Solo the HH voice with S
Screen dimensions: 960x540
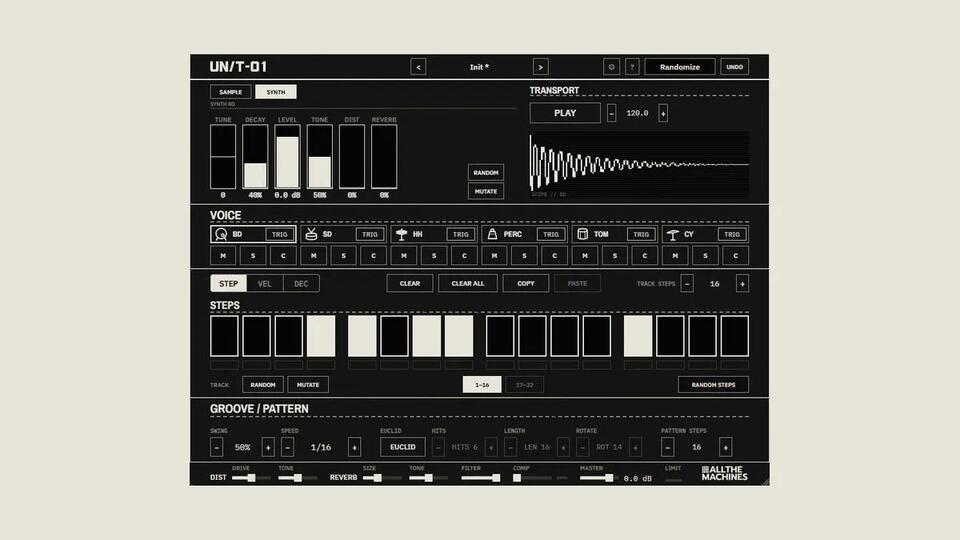coord(434,255)
